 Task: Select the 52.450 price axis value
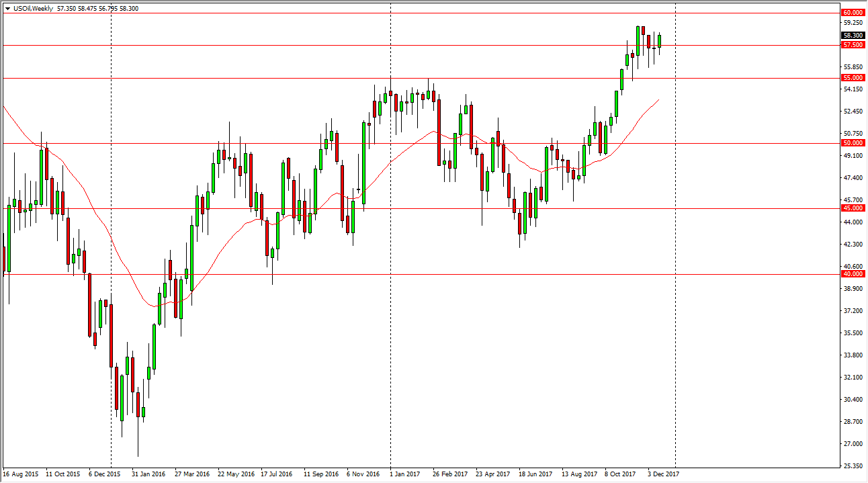click(x=852, y=112)
